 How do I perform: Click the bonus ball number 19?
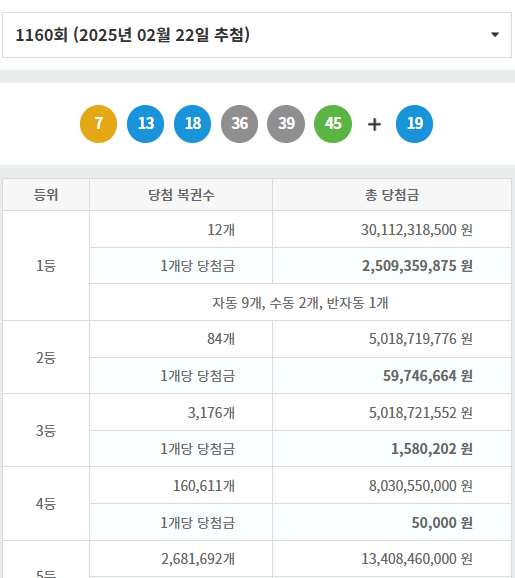tap(414, 124)
